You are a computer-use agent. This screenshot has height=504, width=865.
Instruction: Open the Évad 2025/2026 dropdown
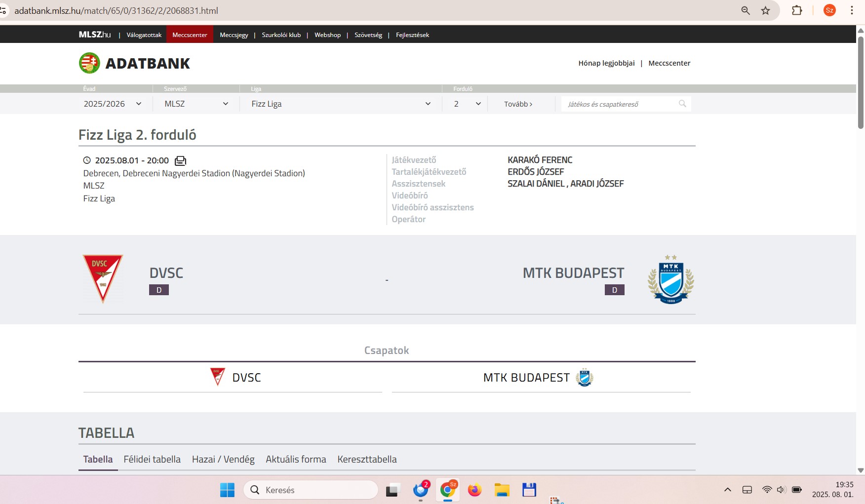coord(113,104)
